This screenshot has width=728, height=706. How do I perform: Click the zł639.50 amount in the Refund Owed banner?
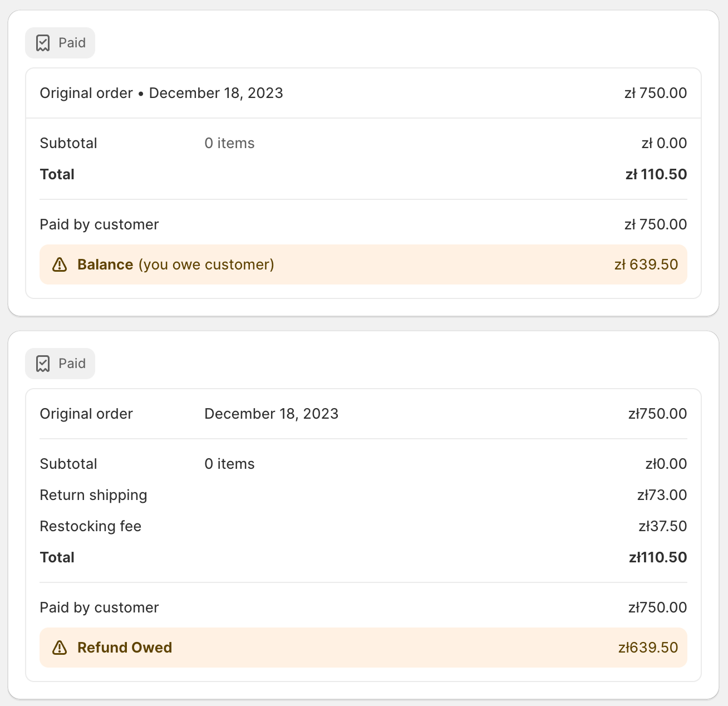648,648
